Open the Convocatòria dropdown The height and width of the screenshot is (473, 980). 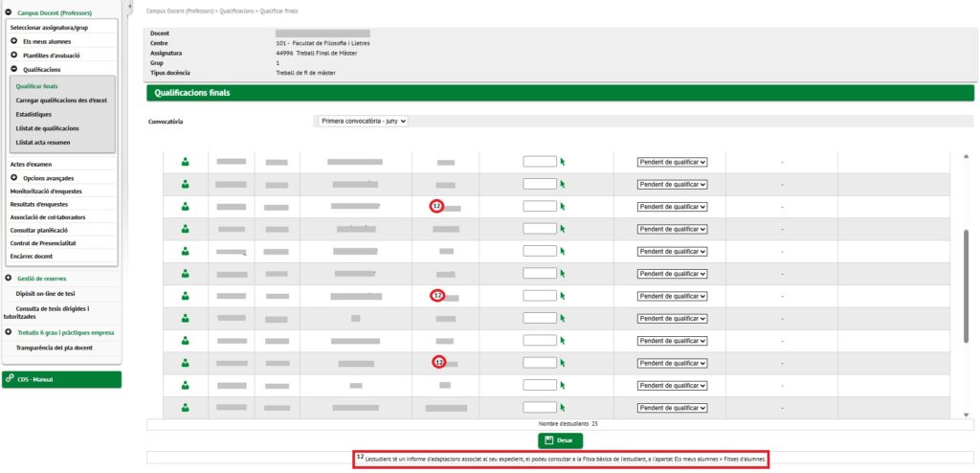[363, 122]
